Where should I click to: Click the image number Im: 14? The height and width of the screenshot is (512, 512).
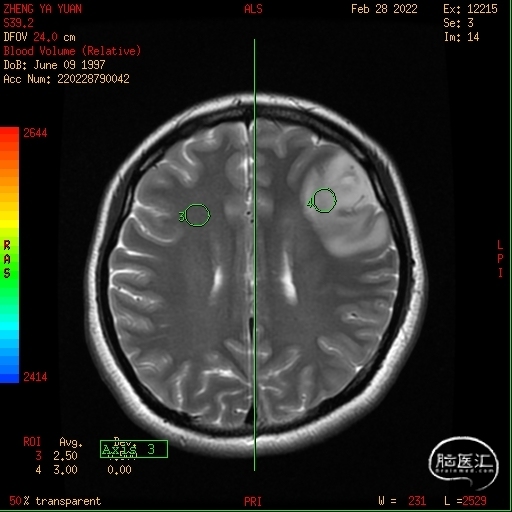pyautogui.click(x=461, y=37)
